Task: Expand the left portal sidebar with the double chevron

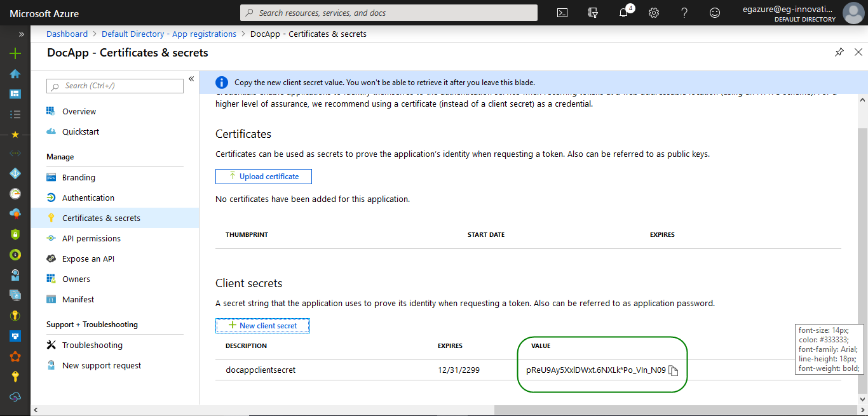Action: tap(21, 34)
